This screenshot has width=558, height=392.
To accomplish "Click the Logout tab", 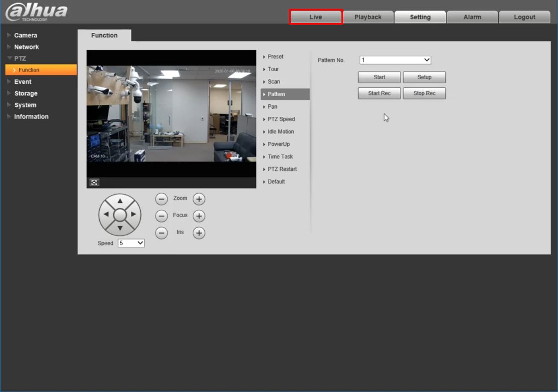I will (524, 17).
